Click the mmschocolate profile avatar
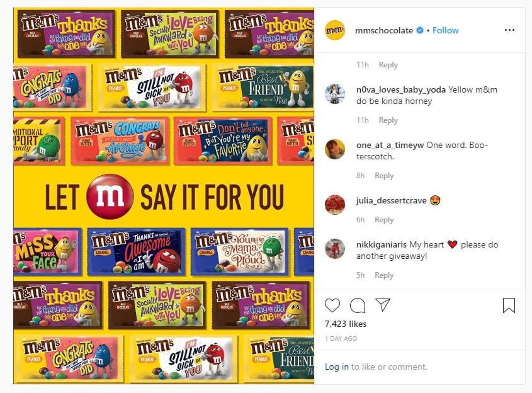Viewport: 532px width, 393px height. (x=334, y=30)
